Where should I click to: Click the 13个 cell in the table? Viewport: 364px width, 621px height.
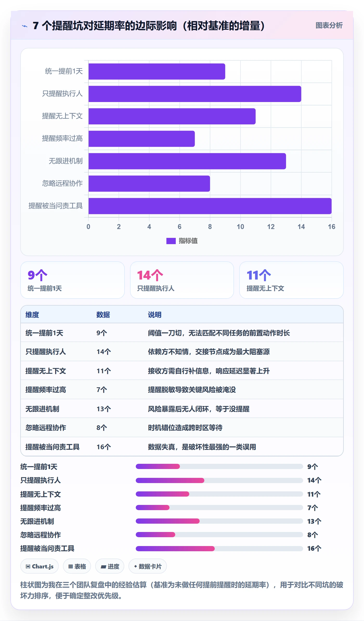point(104,409)
